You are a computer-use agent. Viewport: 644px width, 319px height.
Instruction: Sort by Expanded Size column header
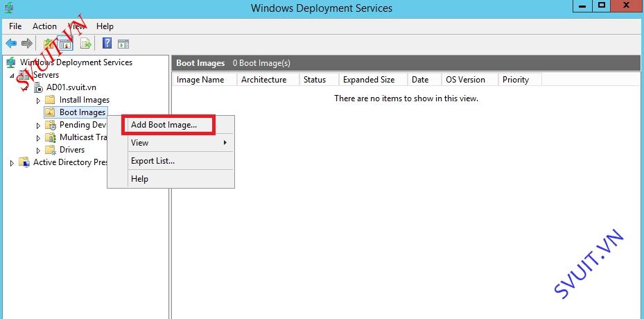[373, 80]
